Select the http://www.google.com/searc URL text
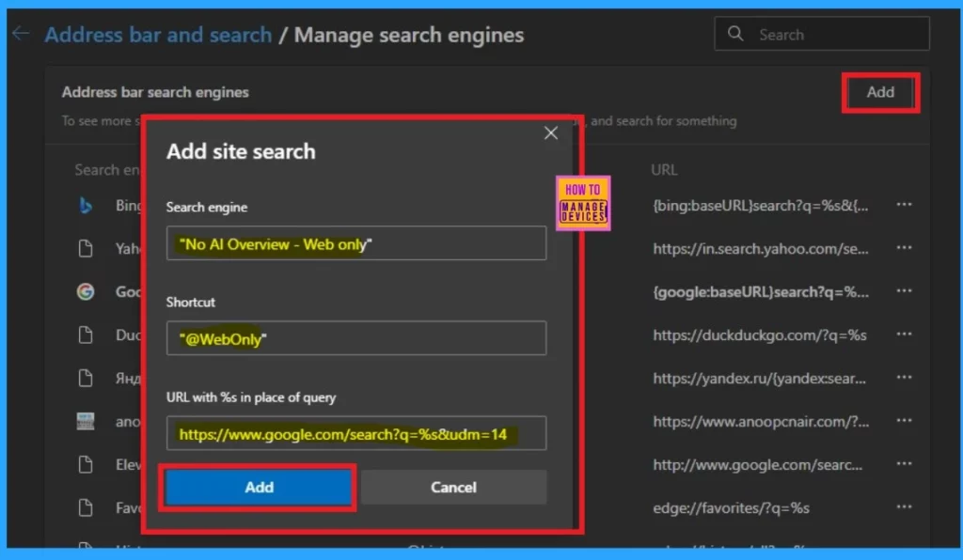This screenshot has width=963, height=560. coord(757,465)
